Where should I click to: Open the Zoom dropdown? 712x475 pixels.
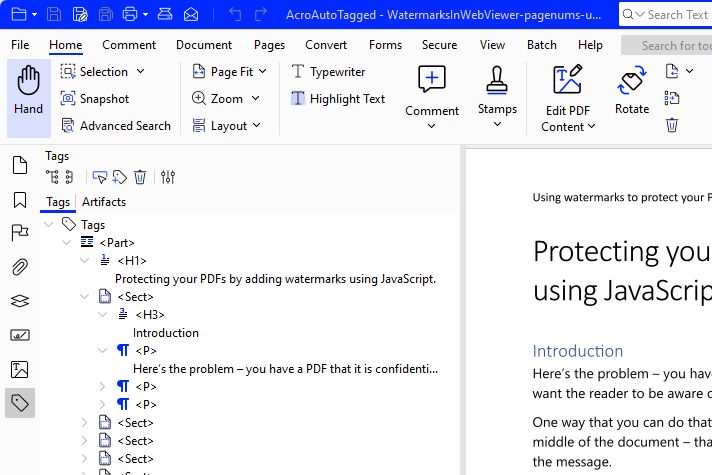point(256,98)
